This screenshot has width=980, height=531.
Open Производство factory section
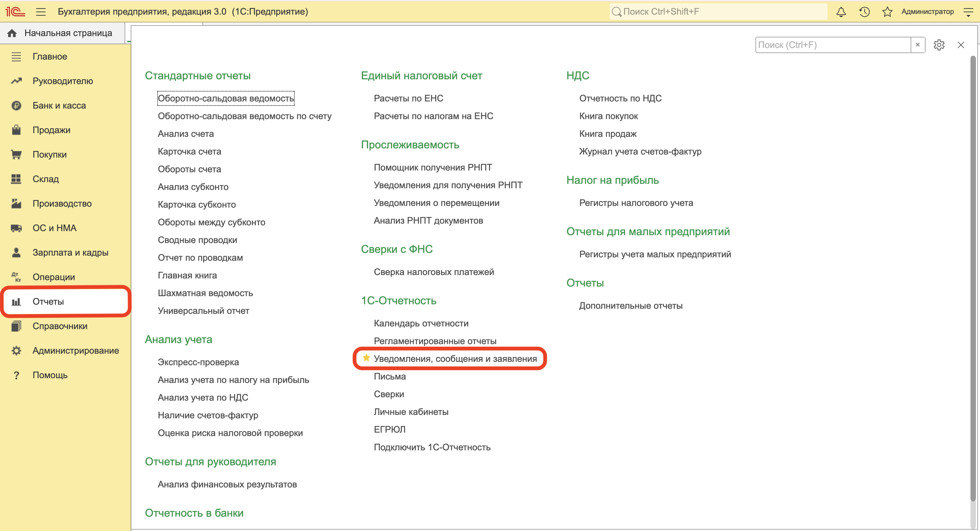62,204
